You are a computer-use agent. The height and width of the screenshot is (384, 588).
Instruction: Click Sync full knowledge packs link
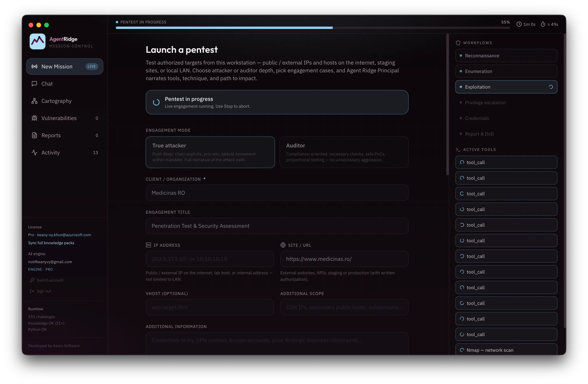(x=51, y=243)
